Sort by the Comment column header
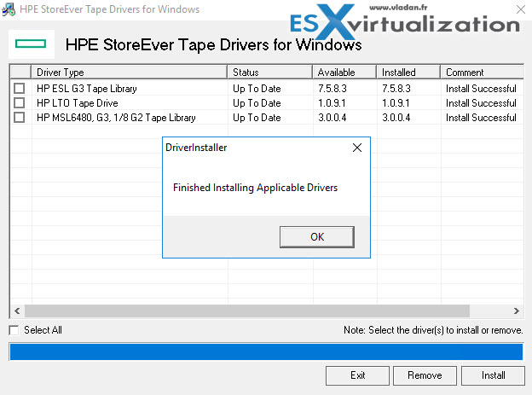 click(x=483, y=73)
